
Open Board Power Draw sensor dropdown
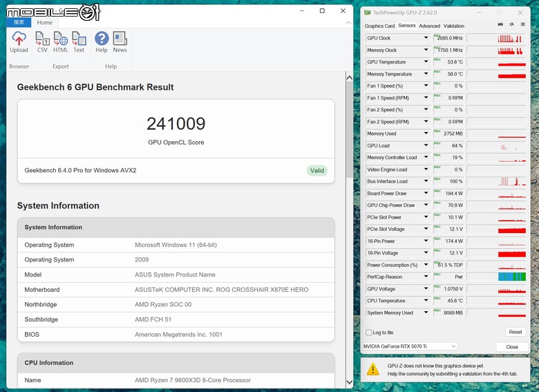click(426, 194)
